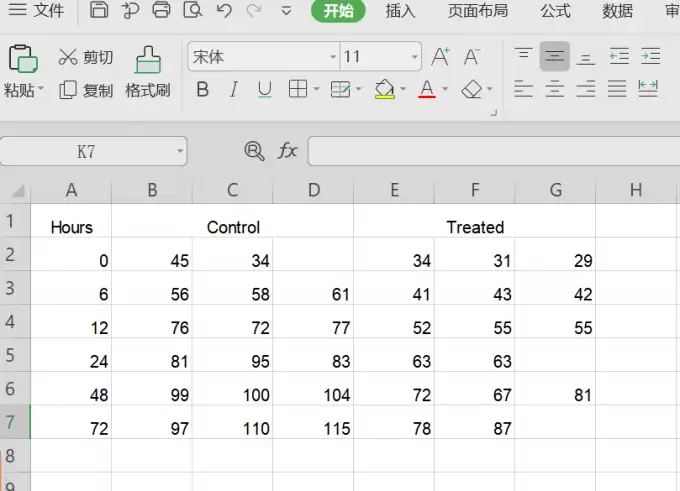Screen dimensions: 680x491
Task: Click the Print icon
Action: [161, 10]
